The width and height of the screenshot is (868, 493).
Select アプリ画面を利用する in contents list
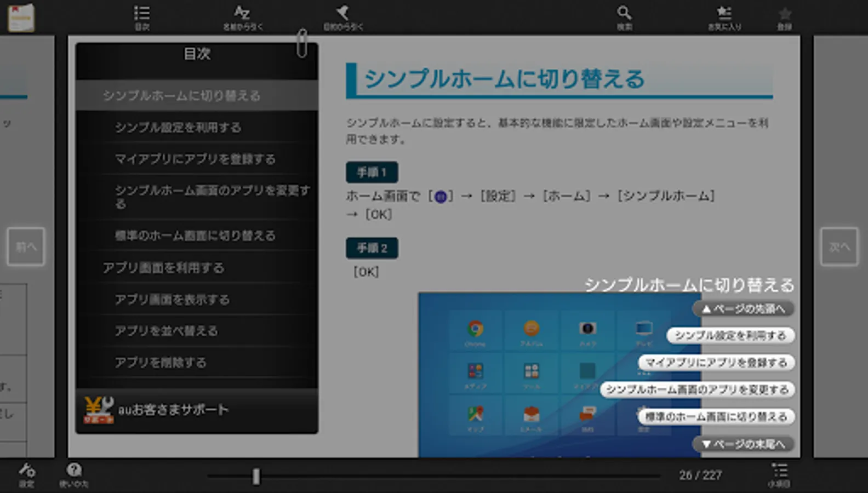click(197, 267)
